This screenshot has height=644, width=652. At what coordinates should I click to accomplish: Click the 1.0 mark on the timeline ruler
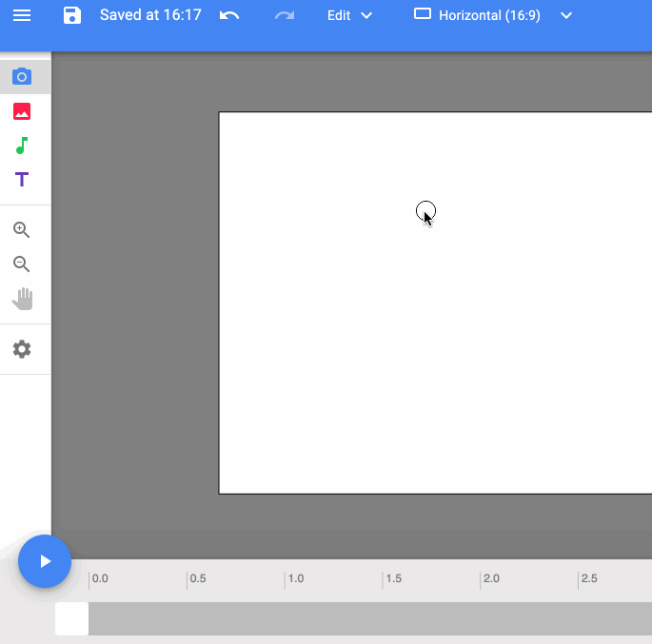[296, 578]
